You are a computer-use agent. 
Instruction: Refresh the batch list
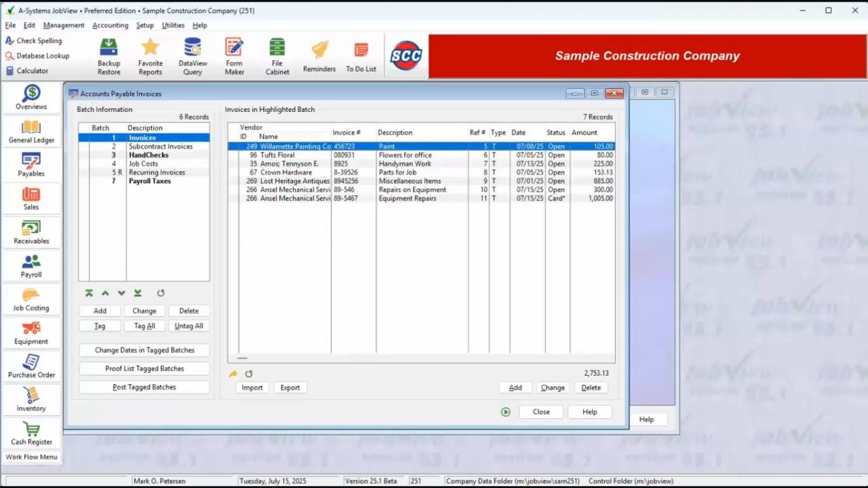coord(161,293)
